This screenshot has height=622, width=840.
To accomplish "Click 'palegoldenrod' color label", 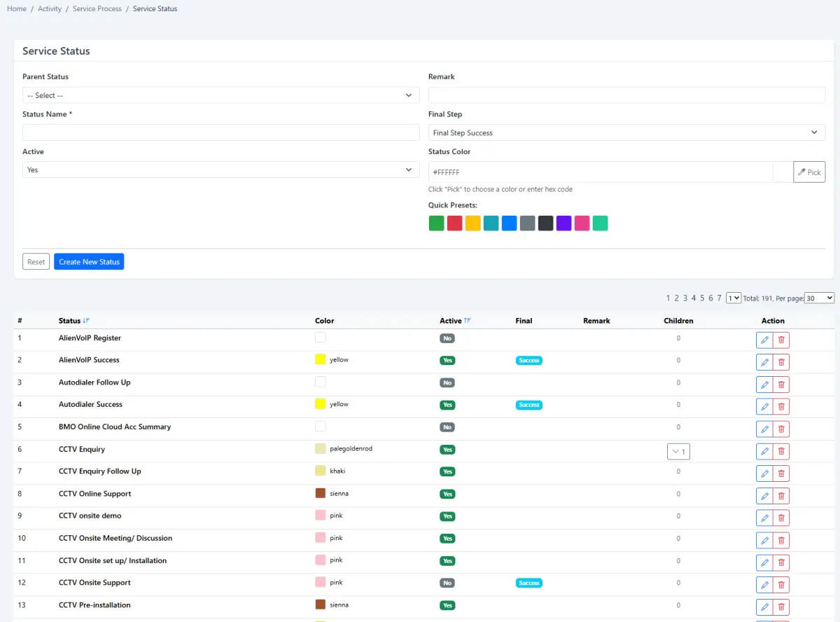I will click(351, 448).
